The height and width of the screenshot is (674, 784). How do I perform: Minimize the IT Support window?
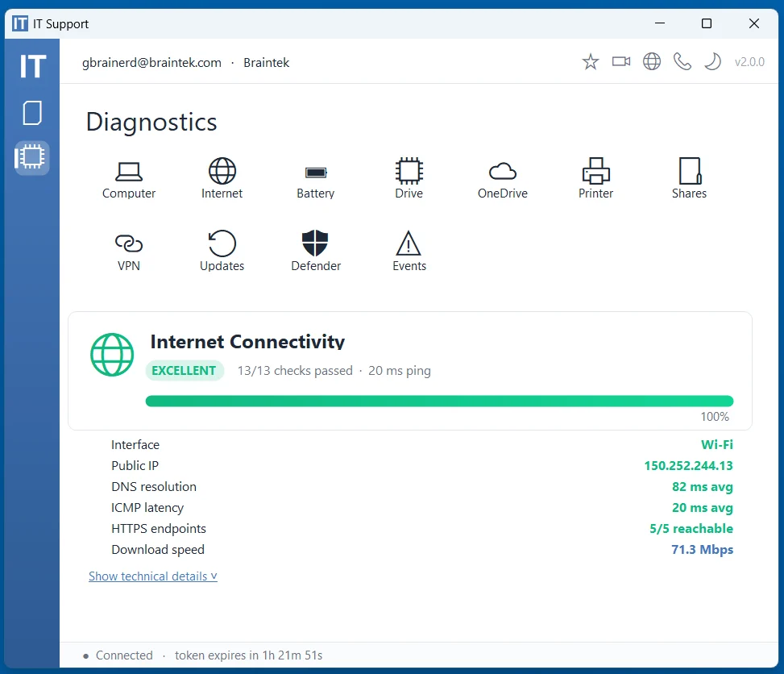tap(659, 23)
